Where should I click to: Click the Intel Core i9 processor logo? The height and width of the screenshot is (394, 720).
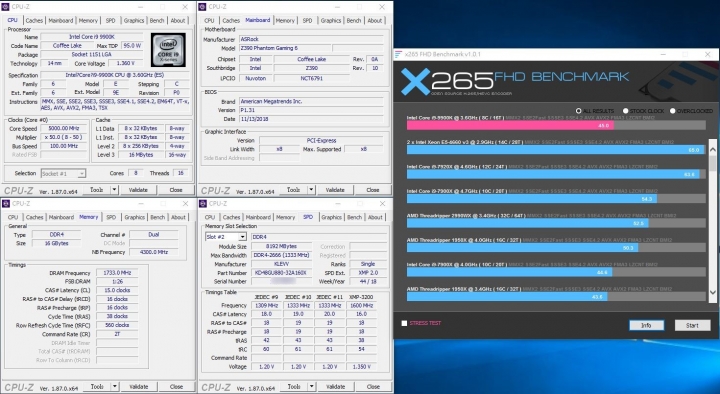[168, 50]
